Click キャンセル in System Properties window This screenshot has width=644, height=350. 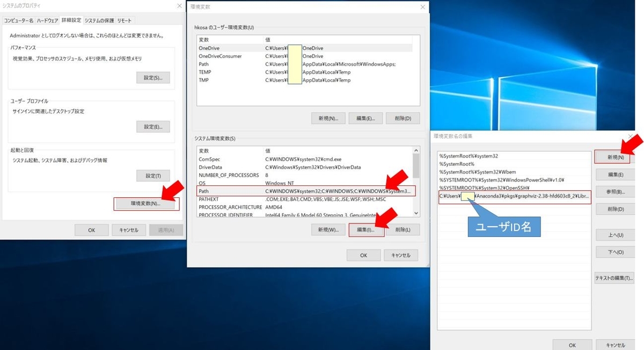[x=128, y=230]
